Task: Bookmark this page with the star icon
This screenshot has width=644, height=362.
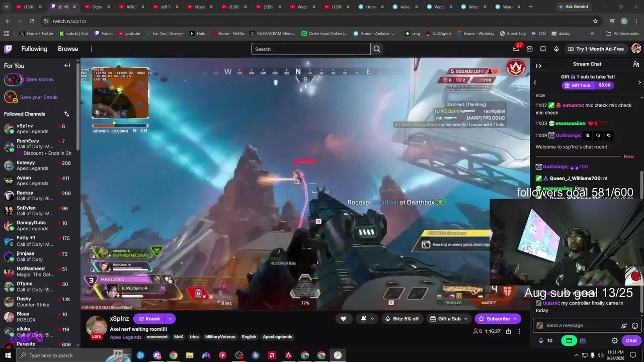Action: 595,21
